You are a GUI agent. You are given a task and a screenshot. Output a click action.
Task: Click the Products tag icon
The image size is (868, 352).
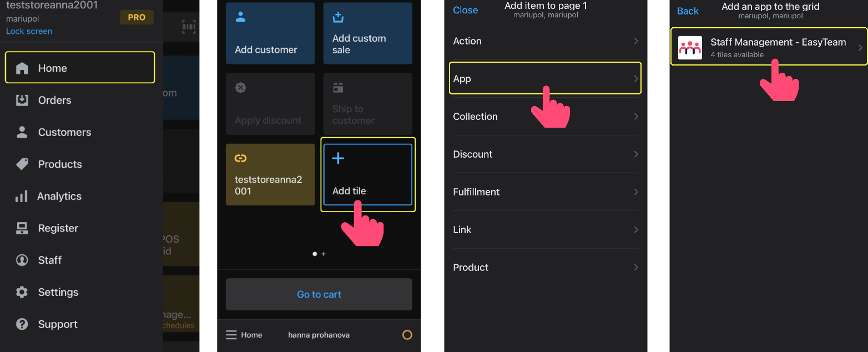[22, 164]
